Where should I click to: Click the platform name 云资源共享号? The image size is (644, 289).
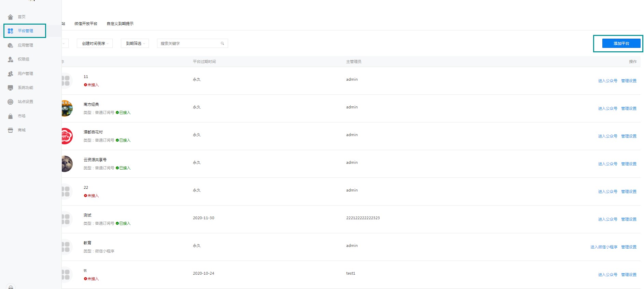click(95, 160)
